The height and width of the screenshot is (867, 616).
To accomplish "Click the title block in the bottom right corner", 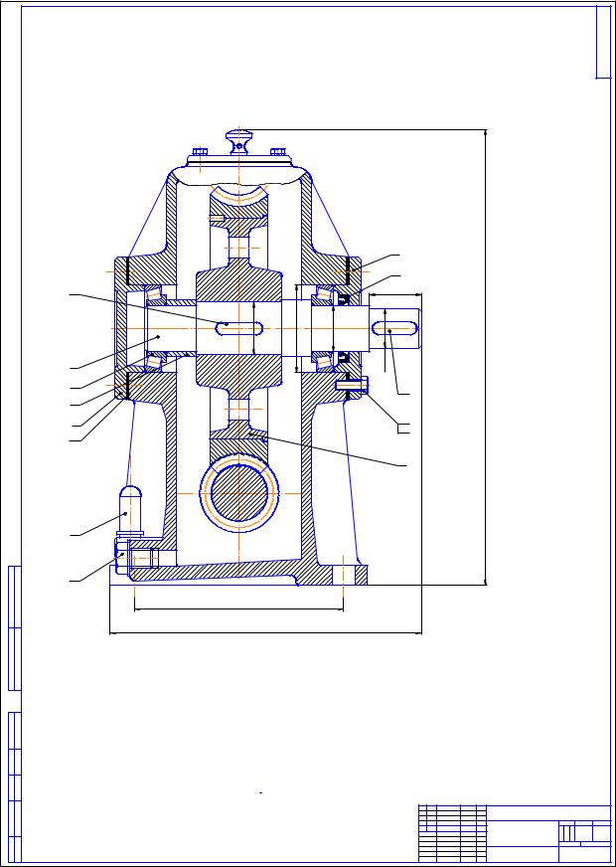I will (515, 834).
